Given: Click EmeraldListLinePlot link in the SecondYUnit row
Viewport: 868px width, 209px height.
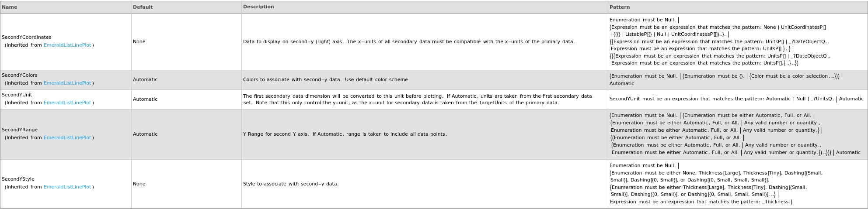Looking at the screenshot, I should (67, 103).
